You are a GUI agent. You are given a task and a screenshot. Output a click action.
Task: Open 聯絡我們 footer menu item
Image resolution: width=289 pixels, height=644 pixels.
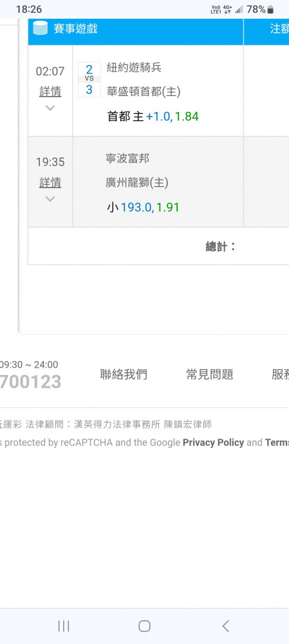pos(124,374)
